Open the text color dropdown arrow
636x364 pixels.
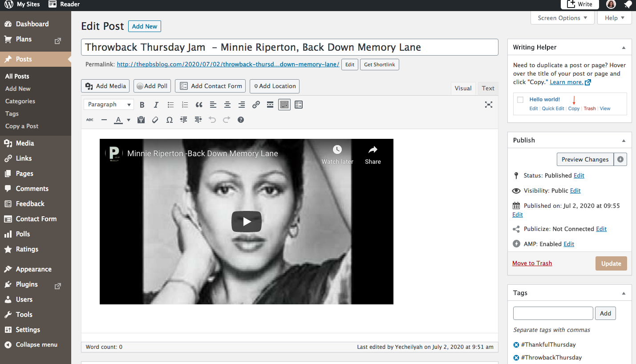(129, 120)
